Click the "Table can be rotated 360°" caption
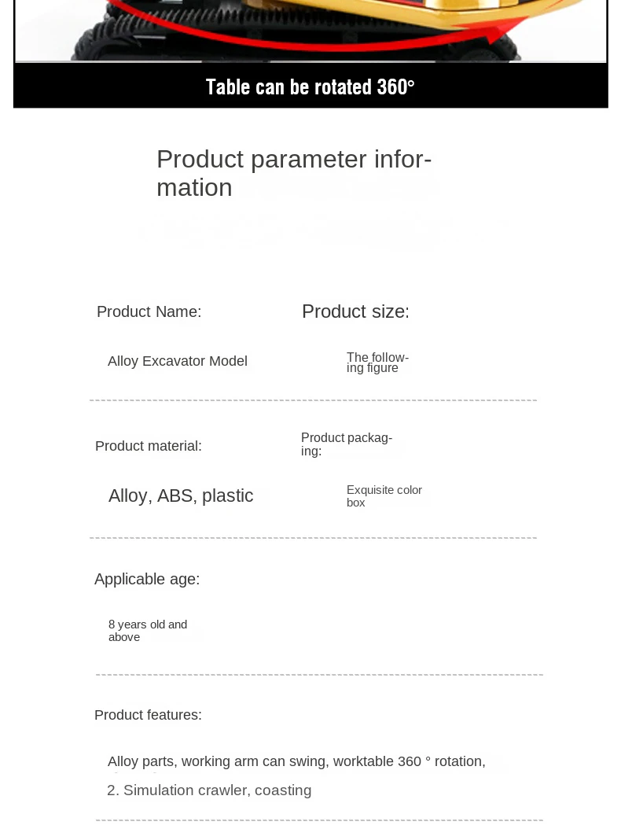This screenshot has width=621, height=840. pos(310,87)
